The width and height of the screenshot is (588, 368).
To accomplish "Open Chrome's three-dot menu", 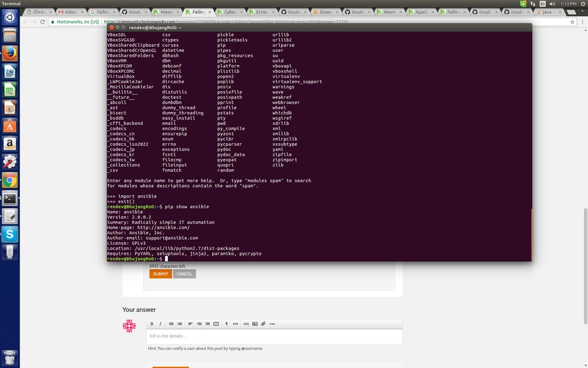I will (x=582, y=22).
